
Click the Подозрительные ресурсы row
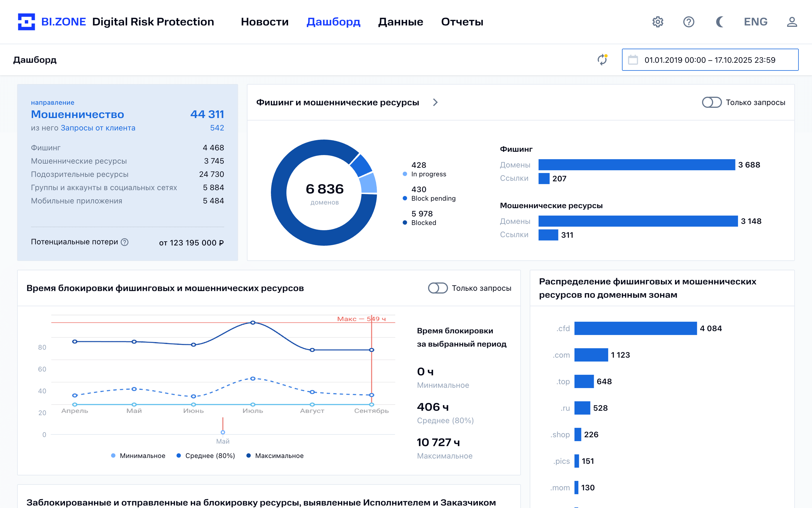(127, 174)
